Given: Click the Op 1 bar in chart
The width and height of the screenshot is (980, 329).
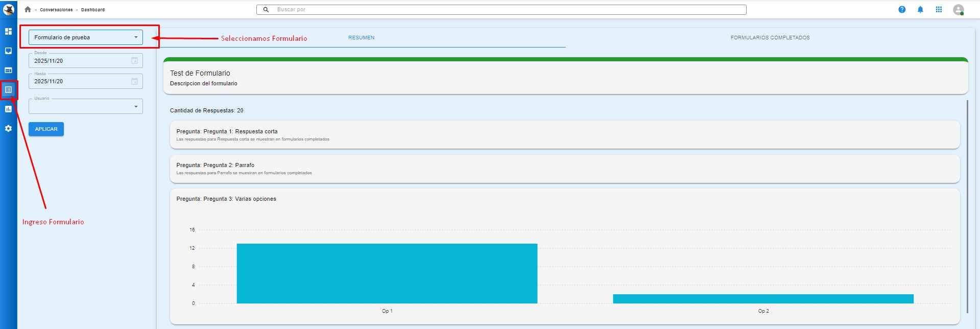Looking at the screenshot, I should (x=387, y=273).
